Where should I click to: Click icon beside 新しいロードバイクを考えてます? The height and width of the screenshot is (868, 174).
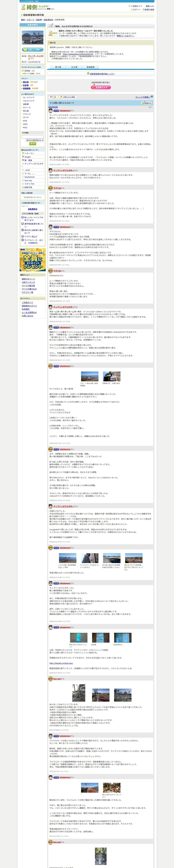coord(23,217)
